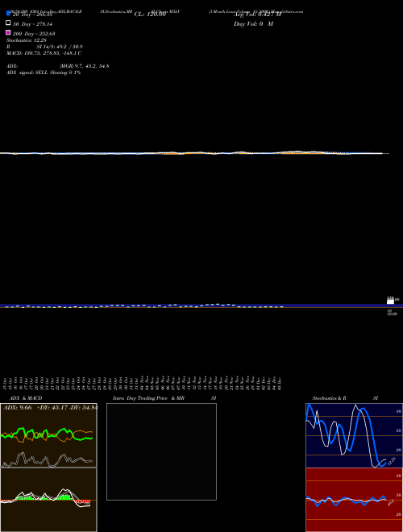Select the '50 Day - 278.14' label

(x=32, y=24)
